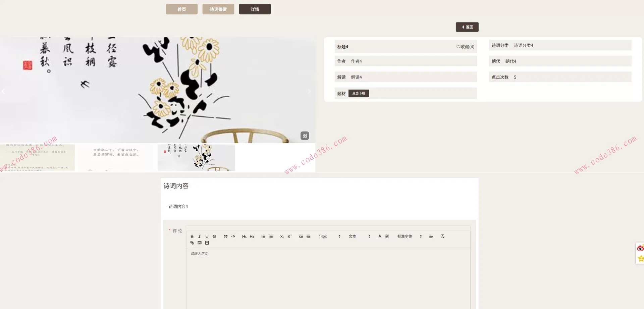Apply bold formatting in comment editor
The height and width of the screenshot is (309, 644).
tap(192, 237)
